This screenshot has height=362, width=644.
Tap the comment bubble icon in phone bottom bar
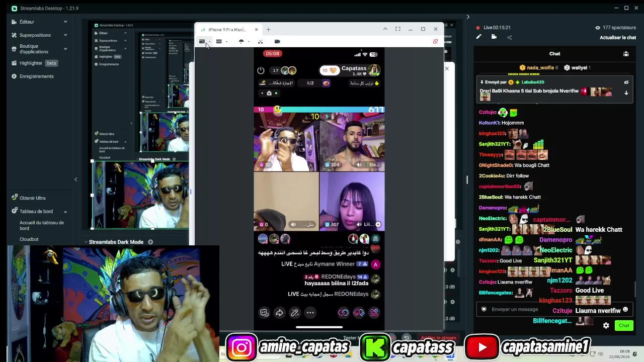(264, 313)
